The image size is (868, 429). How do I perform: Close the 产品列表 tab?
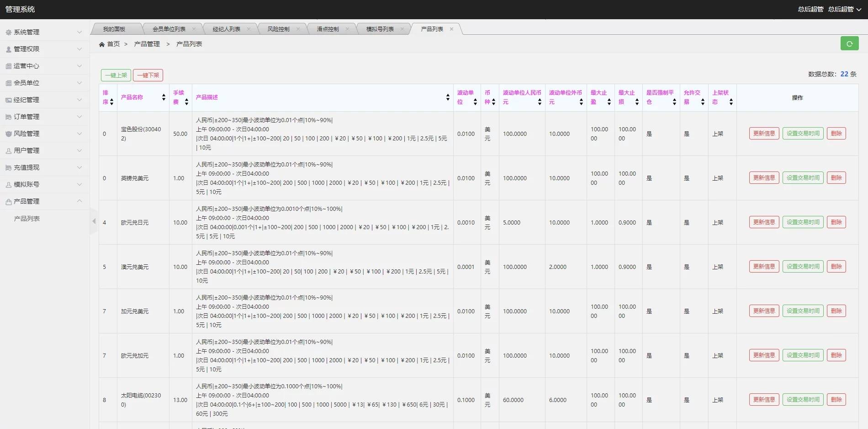coord(451,29)
